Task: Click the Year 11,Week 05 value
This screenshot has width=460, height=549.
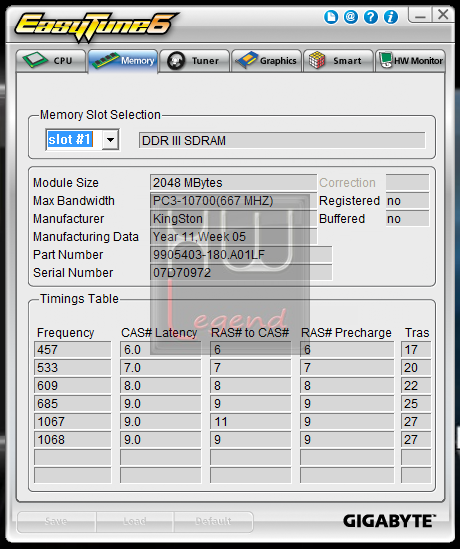Action: click(234, 237)
